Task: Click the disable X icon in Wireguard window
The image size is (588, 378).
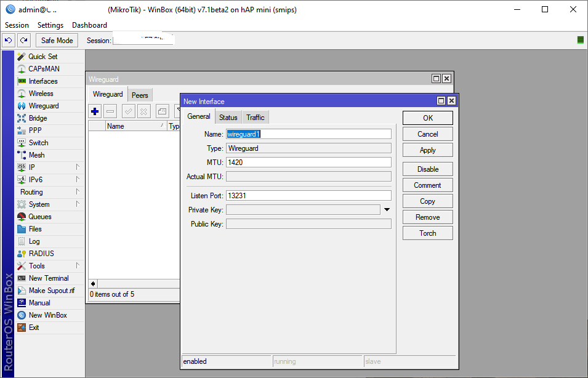Action: click(x=143, y=111)
